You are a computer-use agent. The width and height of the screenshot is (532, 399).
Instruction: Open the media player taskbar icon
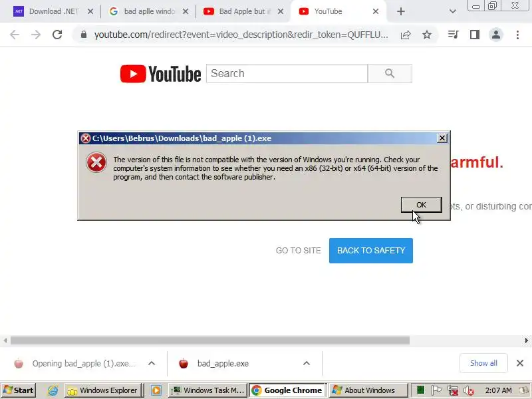click(x=156, y=390)
